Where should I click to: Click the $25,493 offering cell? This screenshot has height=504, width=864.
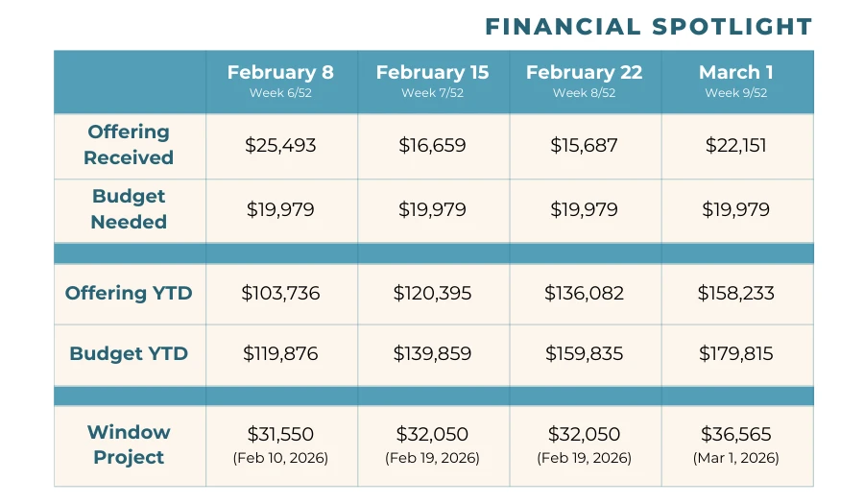tap(280, 146)
